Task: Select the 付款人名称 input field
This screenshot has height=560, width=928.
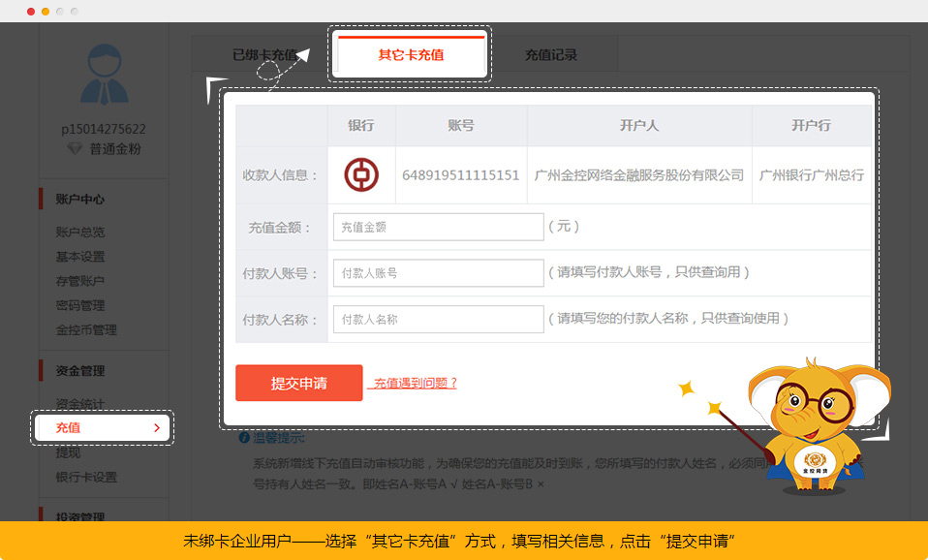Action: tap(438, 319)
